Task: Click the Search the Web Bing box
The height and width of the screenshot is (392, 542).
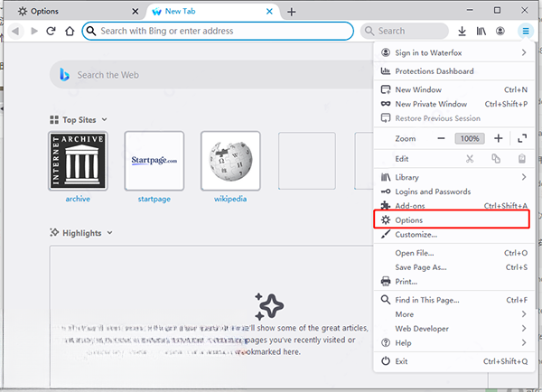Action: pos(211,75)
